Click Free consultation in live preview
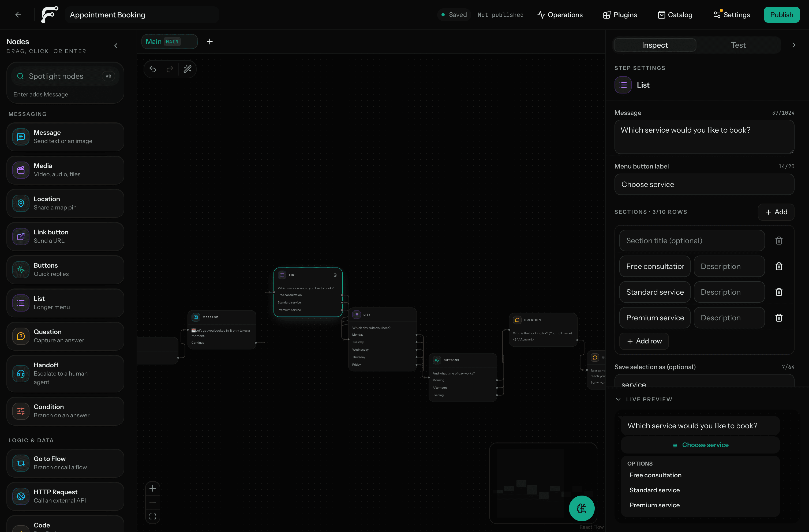Screen dimensions: 809x532 click(x=655, y=475)
